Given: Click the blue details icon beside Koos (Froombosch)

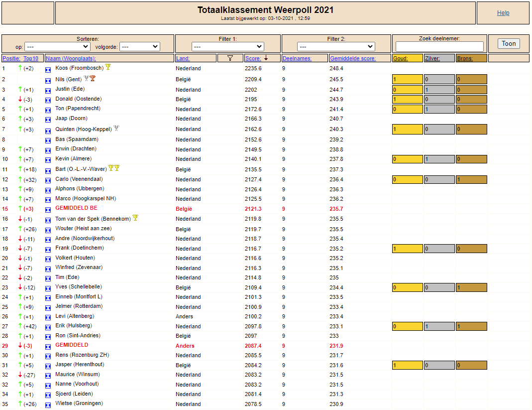Looking at the screenshot, I should 48,70.
